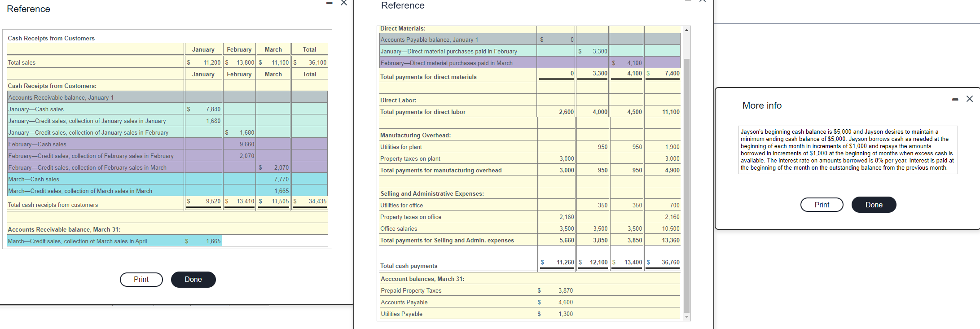Select February total sales value 13,800

246,62
